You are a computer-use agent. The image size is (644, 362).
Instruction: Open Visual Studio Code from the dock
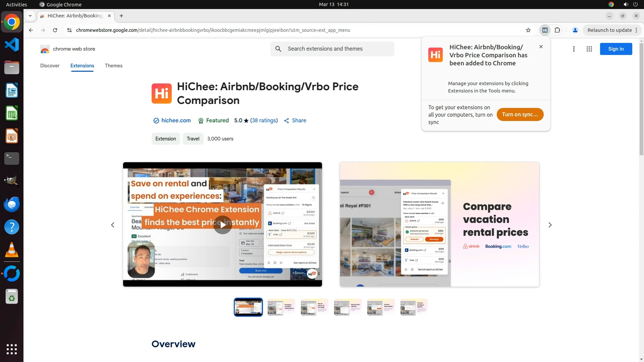[12, 45]
